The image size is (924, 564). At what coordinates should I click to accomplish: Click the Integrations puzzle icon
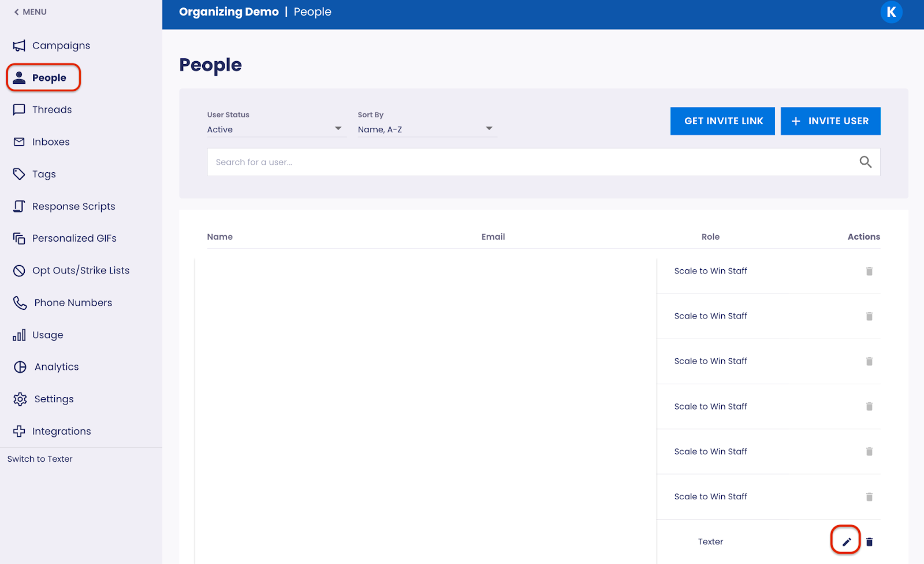19,431
